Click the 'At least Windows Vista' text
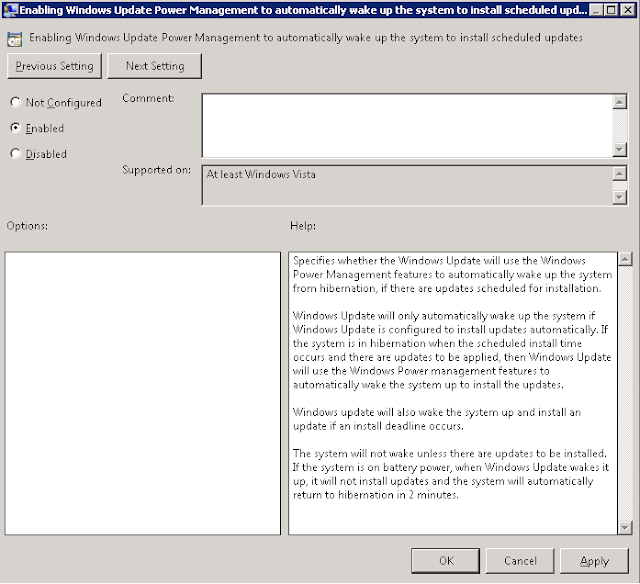Image resolution: width=640 pixels, height=584 pixels. 261,174
